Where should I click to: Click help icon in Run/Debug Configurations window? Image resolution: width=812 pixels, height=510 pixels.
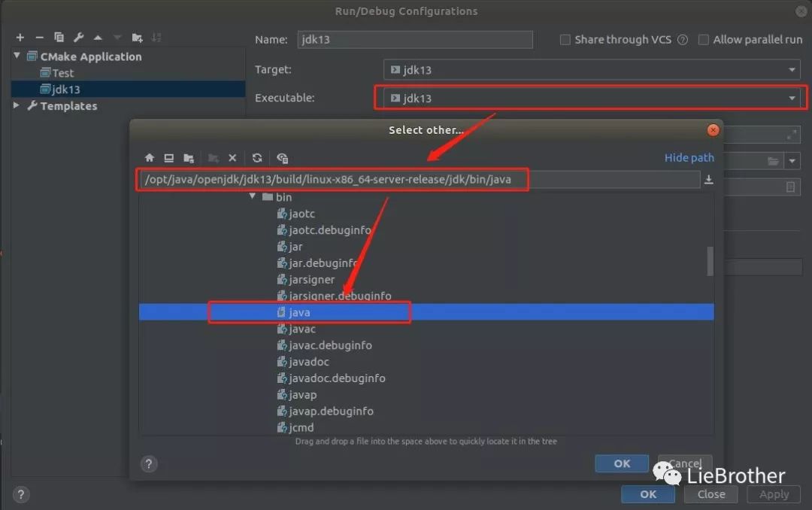[21, 494]
